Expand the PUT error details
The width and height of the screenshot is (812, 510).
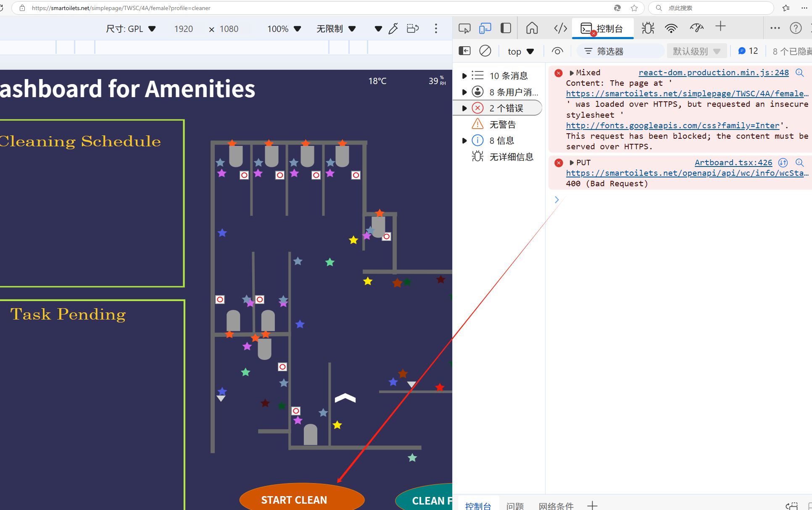[572, 163]
